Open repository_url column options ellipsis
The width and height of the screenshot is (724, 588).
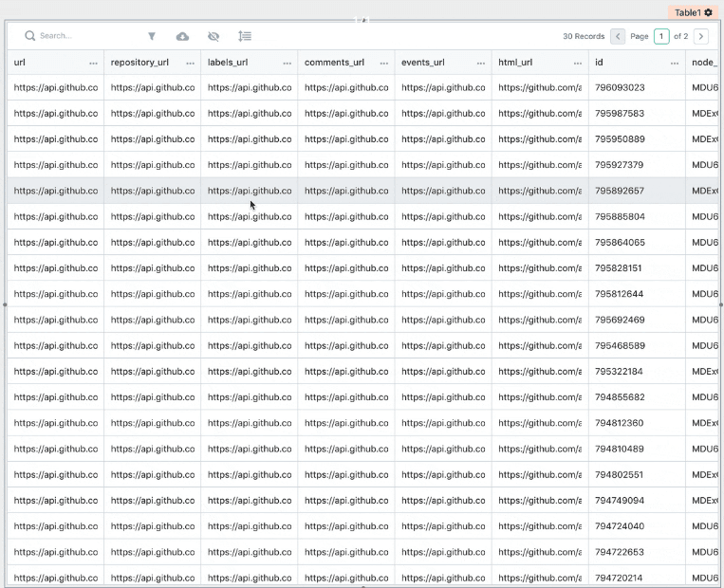point(190,64)
